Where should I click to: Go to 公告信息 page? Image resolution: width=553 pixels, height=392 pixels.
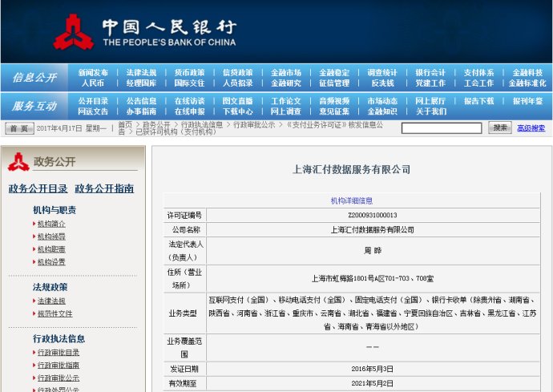(x=141, y=101)
